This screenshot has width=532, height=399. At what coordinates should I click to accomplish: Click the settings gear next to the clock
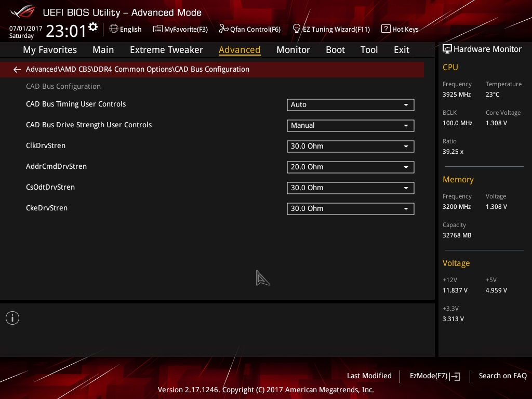click(93, 27)
